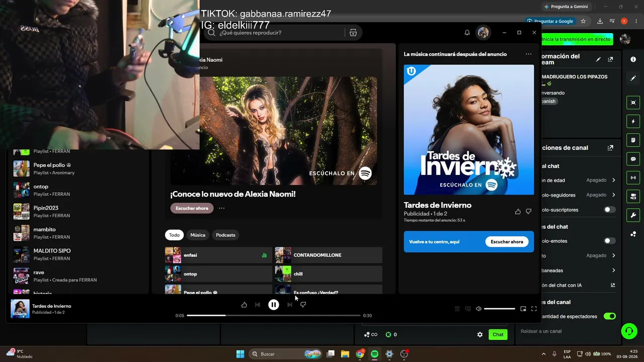Open the wrench tools icon in Kick sidebar
Image resolution: width=644 pixels, height=362 pixels.
click(x=633, y=215)
